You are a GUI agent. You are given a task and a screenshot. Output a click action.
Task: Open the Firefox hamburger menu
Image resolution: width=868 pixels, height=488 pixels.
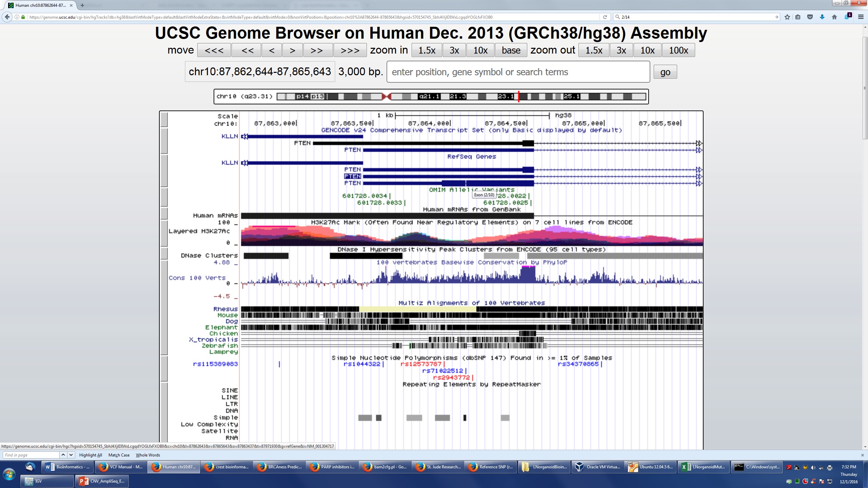861,17
